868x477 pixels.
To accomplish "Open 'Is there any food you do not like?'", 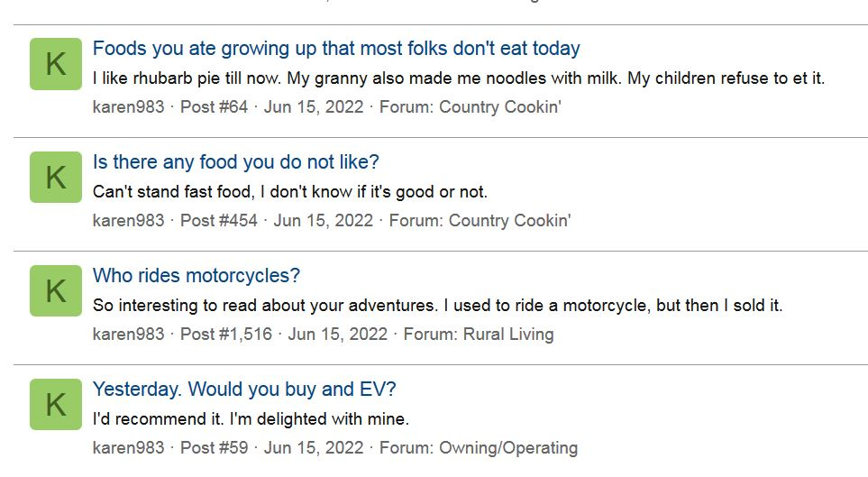I will [236, 162].
